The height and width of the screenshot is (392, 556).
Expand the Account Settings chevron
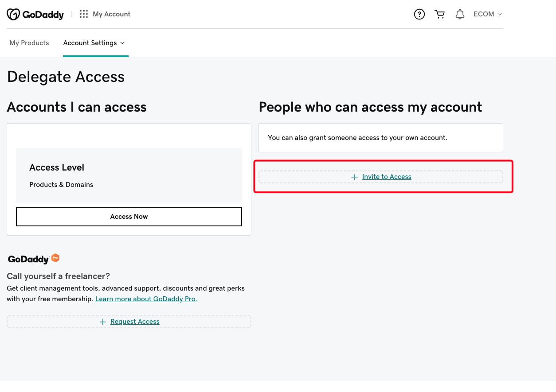click(x=123, y=43)
